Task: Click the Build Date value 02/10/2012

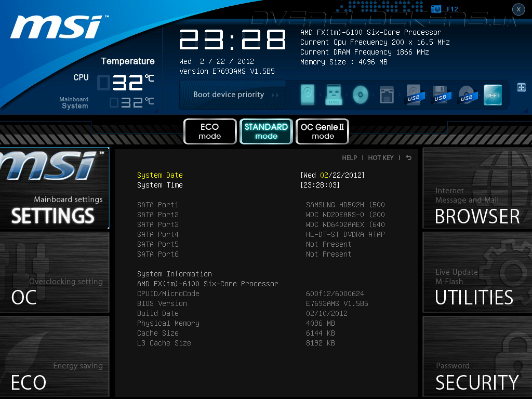Action: [x=327, y=313]
